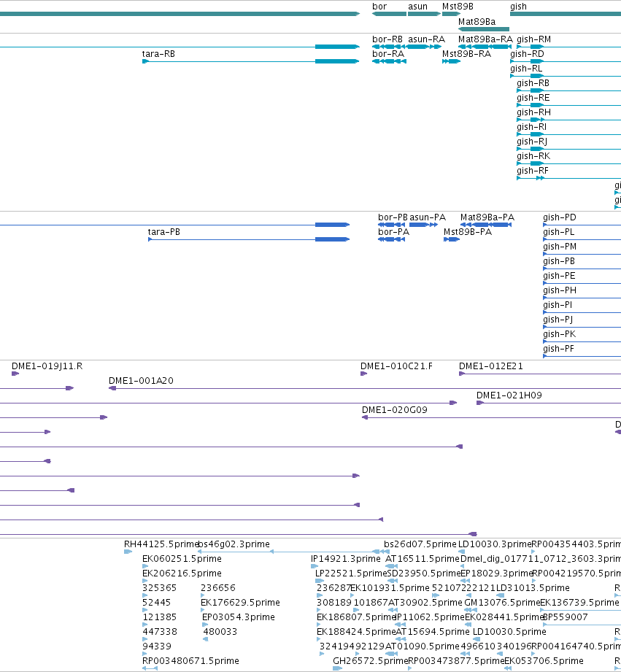Viewport: 621px width, 672px height.
Task: Click the tara-RB transcript label
Action: (158, 54)
